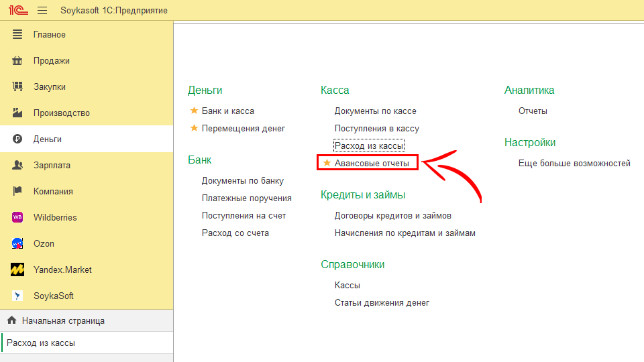Click the Продажи basket icon

(x=18, y=60)
